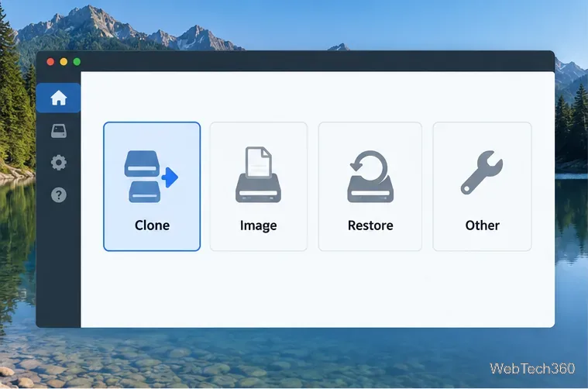The width and height of the screenshot is (588, 389).
Task: Click the red close window button
Action: [50, 61]
